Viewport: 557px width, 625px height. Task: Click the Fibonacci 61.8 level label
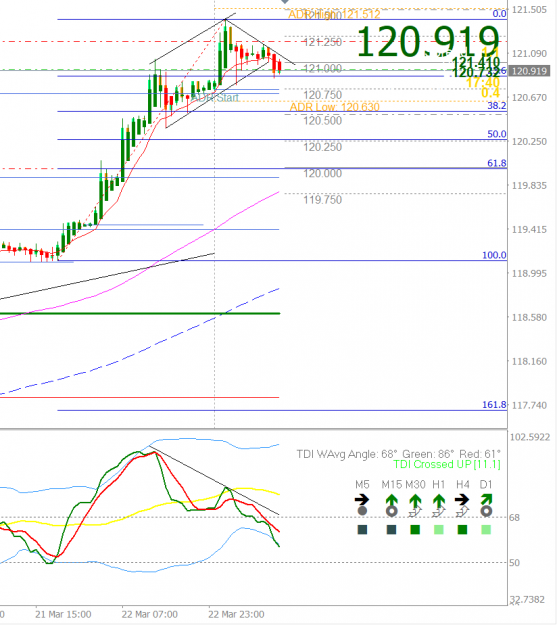click(497, 163)
